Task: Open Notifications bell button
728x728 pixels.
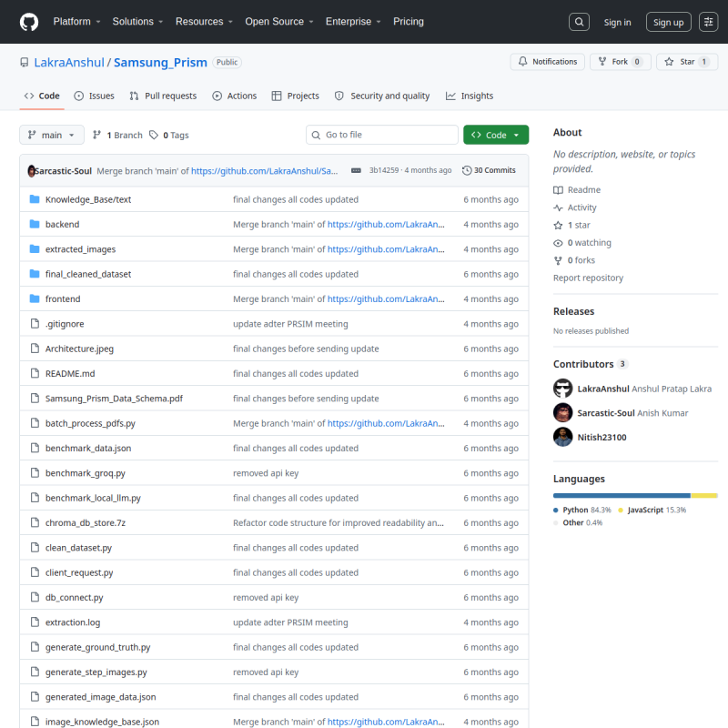Action: coord(548,62)
